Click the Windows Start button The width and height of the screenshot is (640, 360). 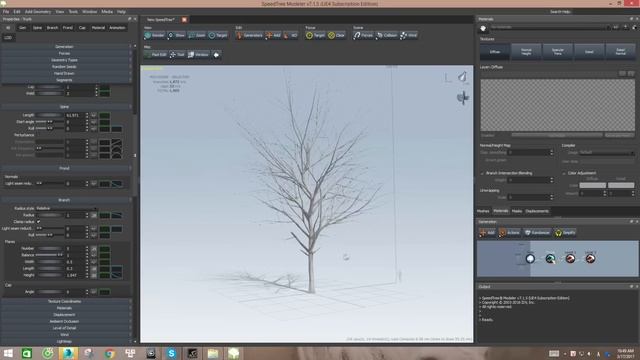click(x=8, y=353)
